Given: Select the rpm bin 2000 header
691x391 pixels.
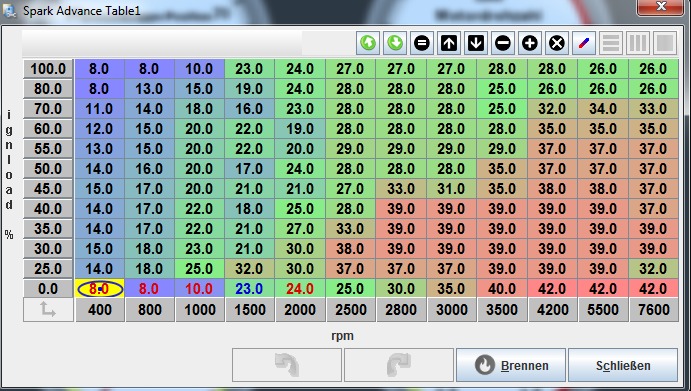Looking at the screenshot, I should click(x=300, y=309).
